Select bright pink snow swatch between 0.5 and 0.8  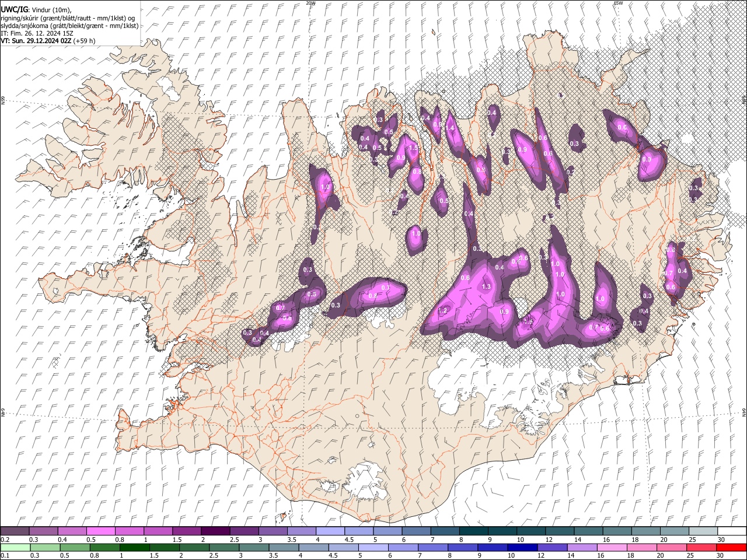(x=100, y=531)
